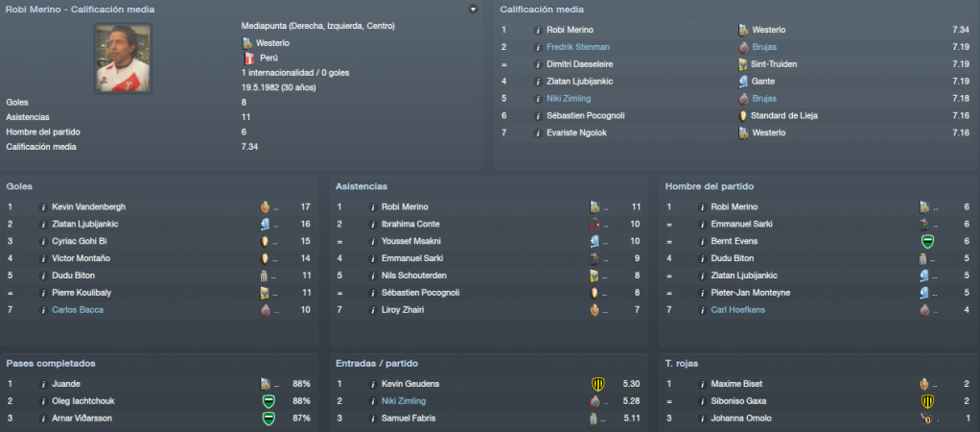Viewport: 980px width, 432px height.
Task: Open the Brujas team link beside Fredrik Stenman
Action: click(x=764, y=47)
